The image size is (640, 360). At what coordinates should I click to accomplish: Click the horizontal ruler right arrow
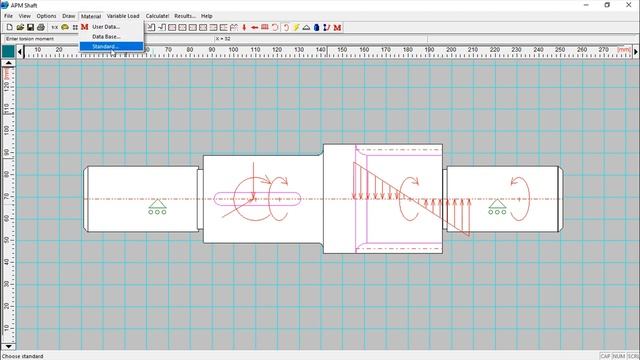[x=636, y=52]
